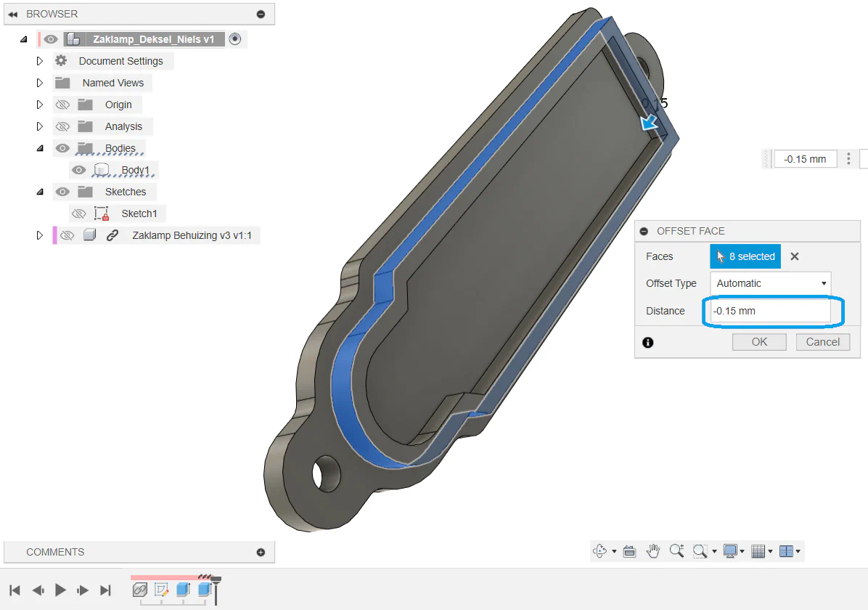
Task: Click the Distance input field
Action: coord(770,311)
